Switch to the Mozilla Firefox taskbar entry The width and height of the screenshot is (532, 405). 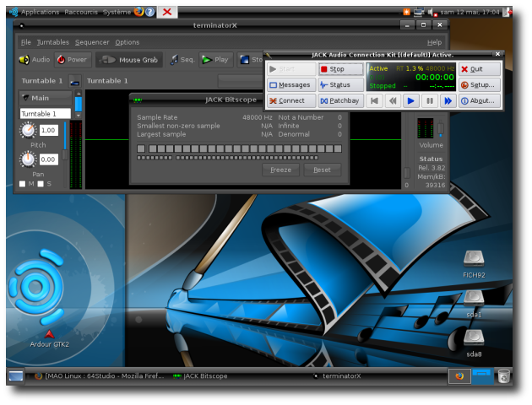100,376
